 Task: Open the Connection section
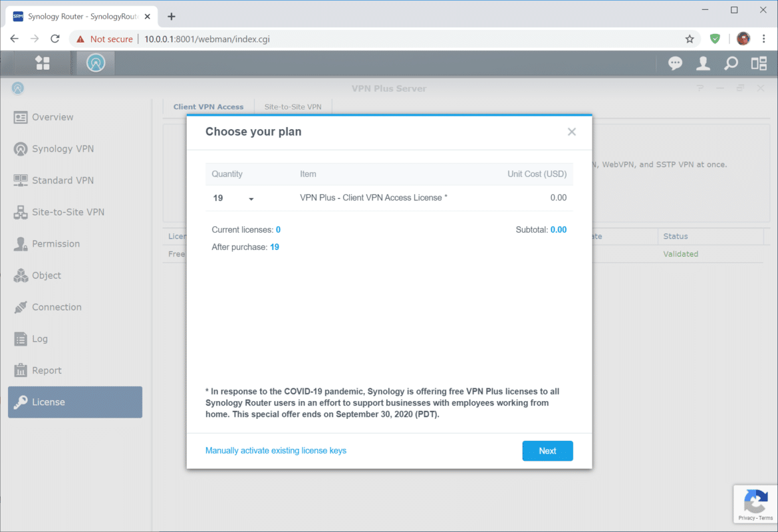[x=74, y=307]
